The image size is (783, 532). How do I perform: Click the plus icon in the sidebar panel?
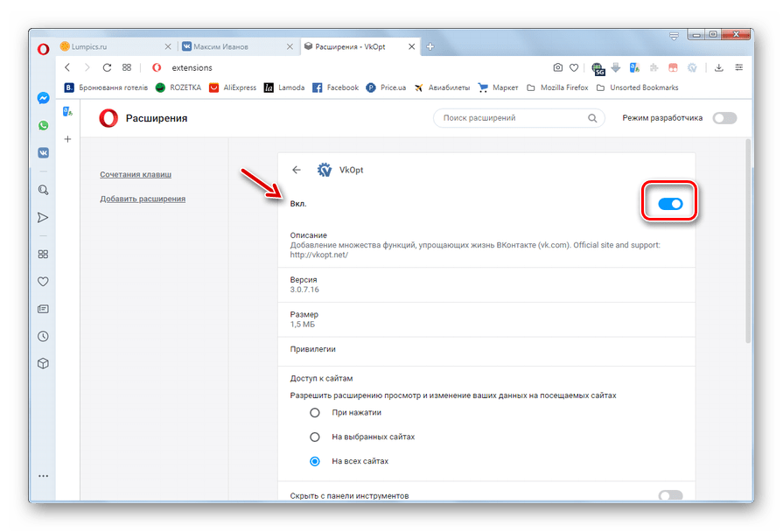pos(68,139)
